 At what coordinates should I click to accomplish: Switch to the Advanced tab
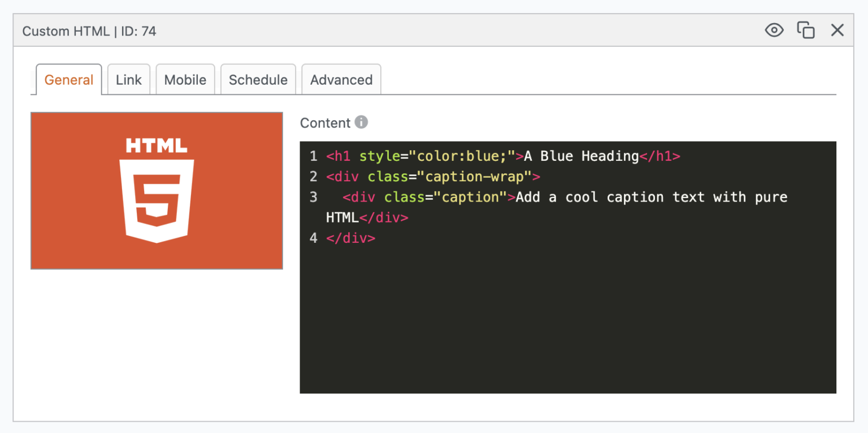coord(341,80)
